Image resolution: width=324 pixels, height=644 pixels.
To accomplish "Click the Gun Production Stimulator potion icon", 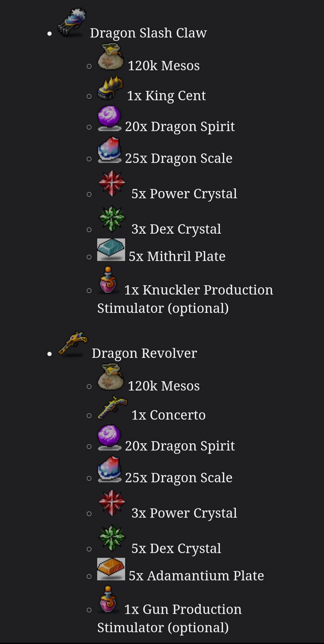I will click(108, 599).
